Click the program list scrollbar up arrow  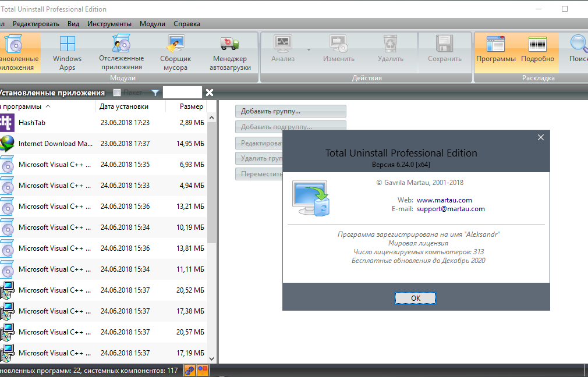[211, 118]
